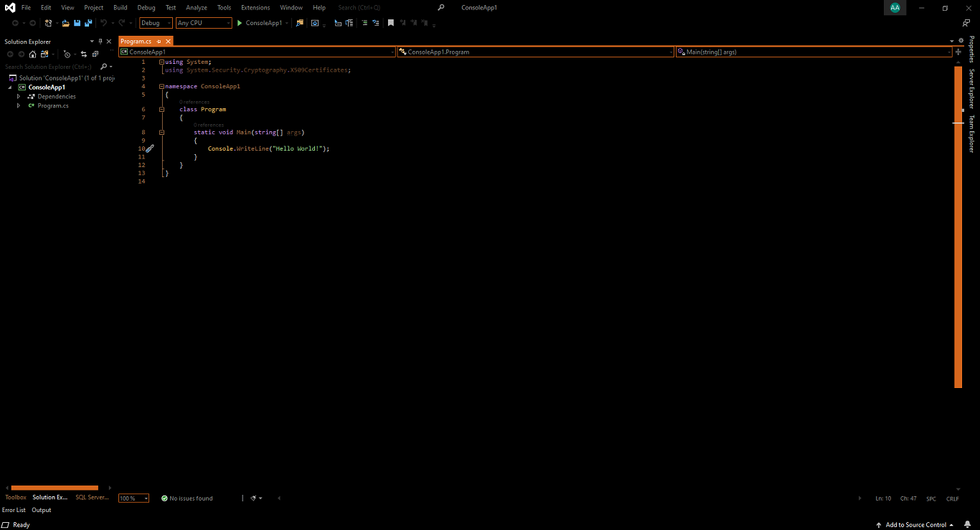The image size is (980, 530).
Task: Click the Live Share icon at top right
Action: point(966,23)
